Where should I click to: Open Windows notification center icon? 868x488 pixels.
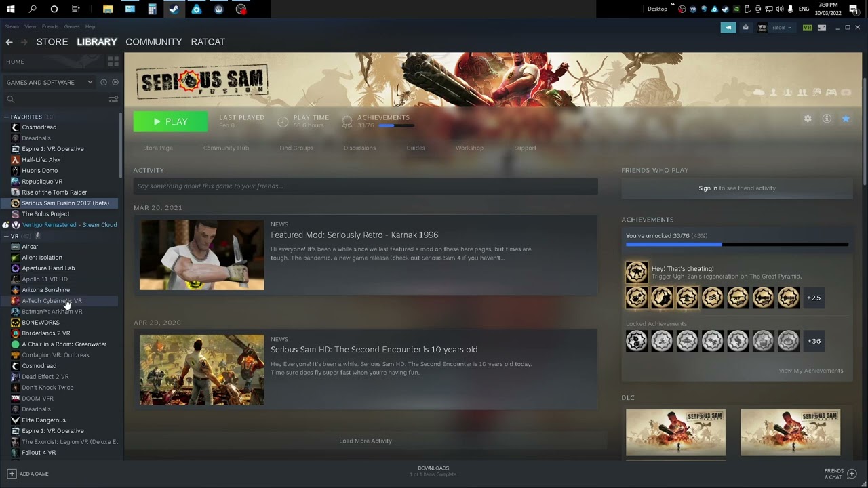click(x=853, y=9)
